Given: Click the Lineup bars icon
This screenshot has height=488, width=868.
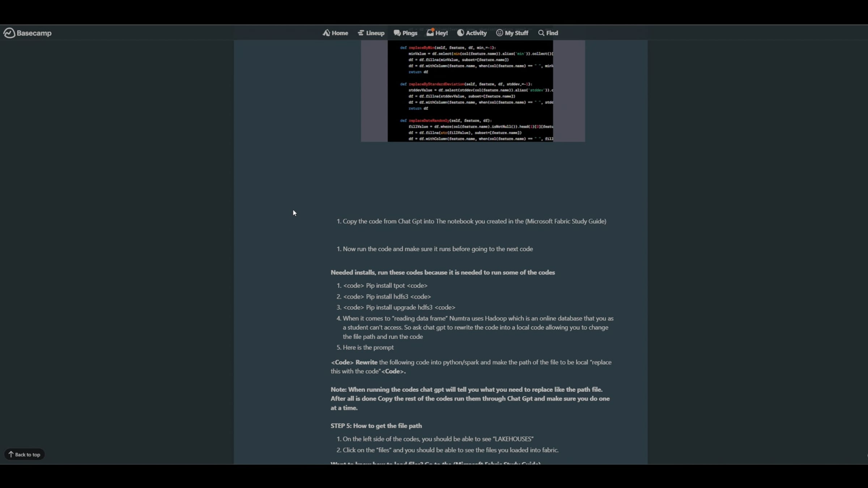Looking at the screenshot, I should 361,33.
